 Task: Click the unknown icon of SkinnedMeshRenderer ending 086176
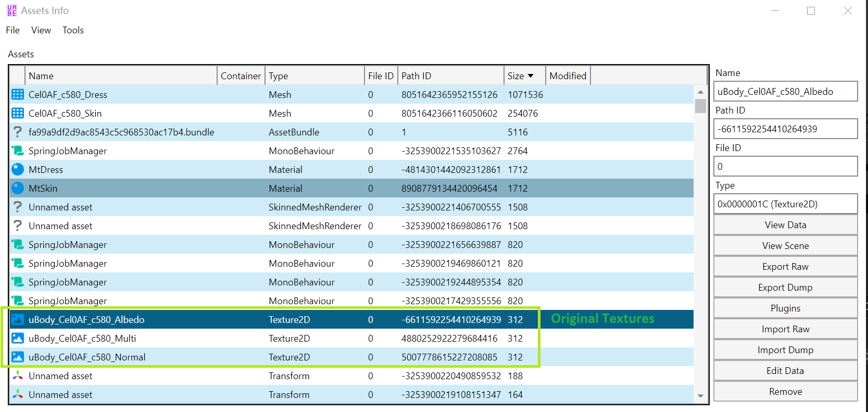coord(18,226)
